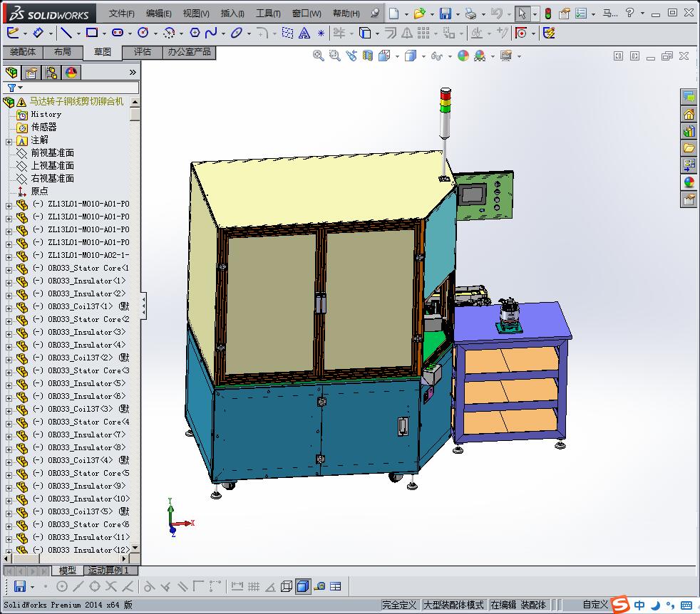This screenshot has height=614, width=700.
Task: Expand the OR033_Stator Core<1> tree node
Action: [9, 269]
